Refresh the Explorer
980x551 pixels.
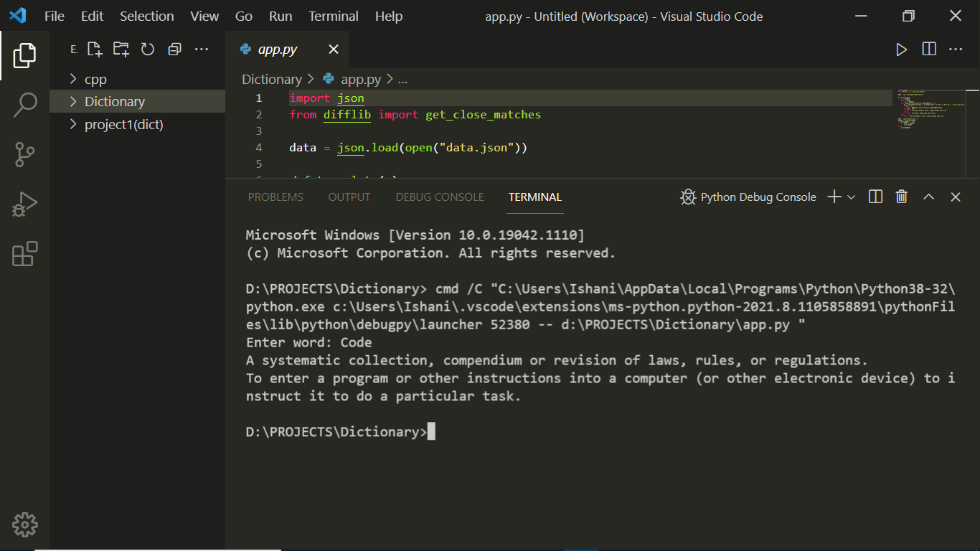[x=147, y=49]
